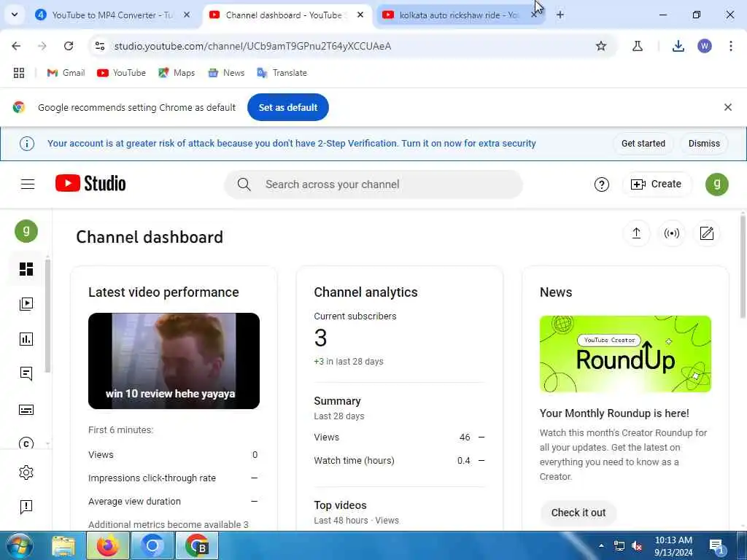Open the Windows Start button

click(19, 545)
